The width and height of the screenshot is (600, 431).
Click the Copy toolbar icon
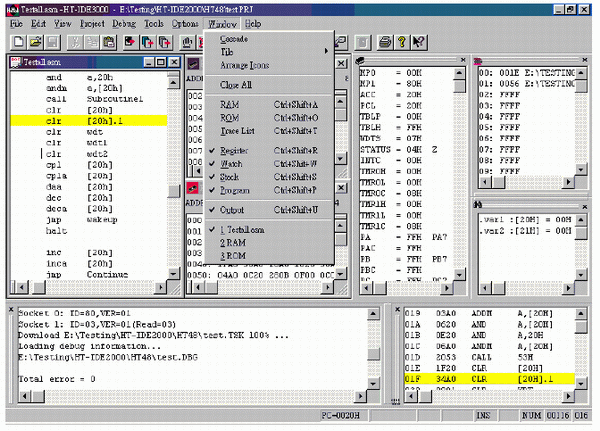(92, 42)
